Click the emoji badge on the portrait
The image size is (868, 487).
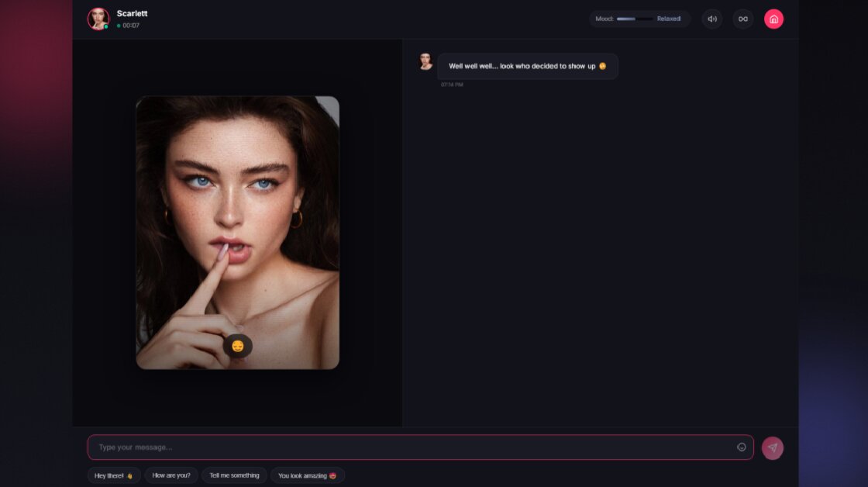237,346
